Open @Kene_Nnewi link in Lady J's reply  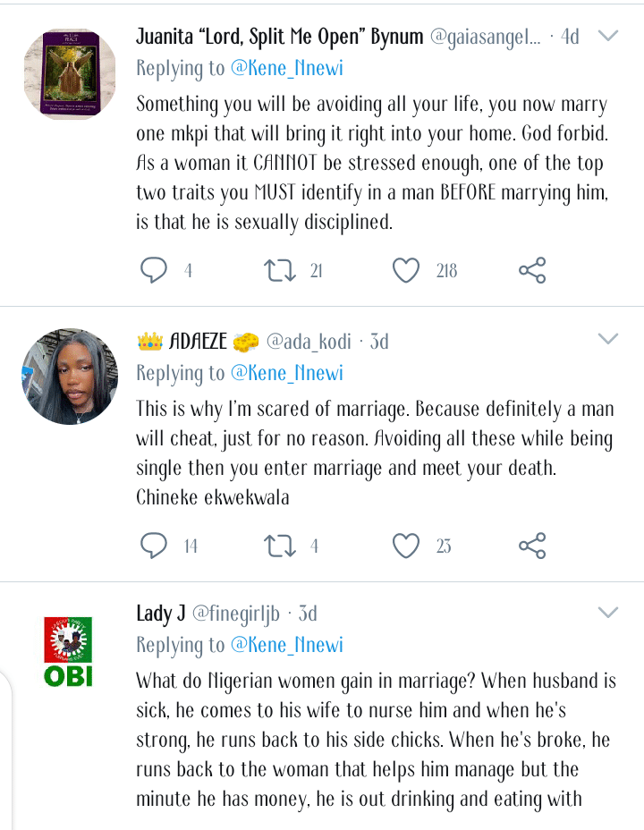[286, 645]
